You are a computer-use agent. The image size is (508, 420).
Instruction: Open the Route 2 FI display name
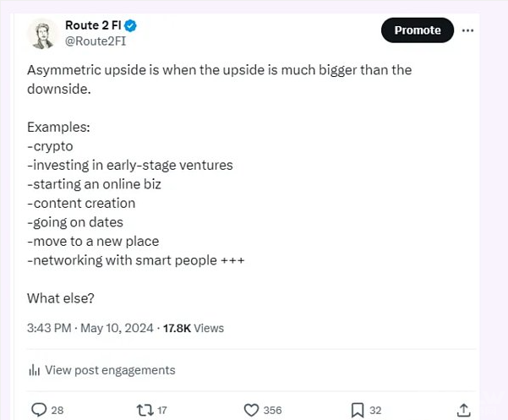(x=93, y=25)
